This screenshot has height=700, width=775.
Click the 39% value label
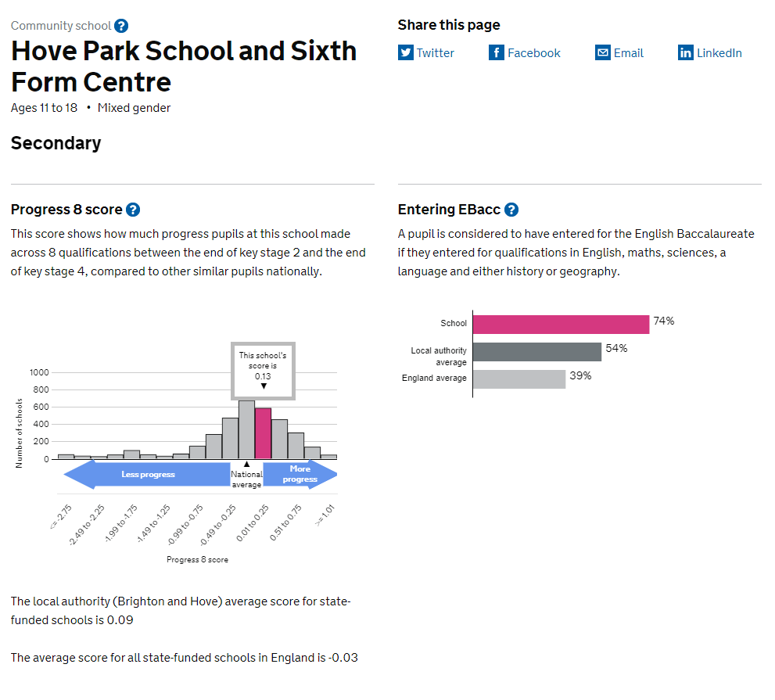580,375
